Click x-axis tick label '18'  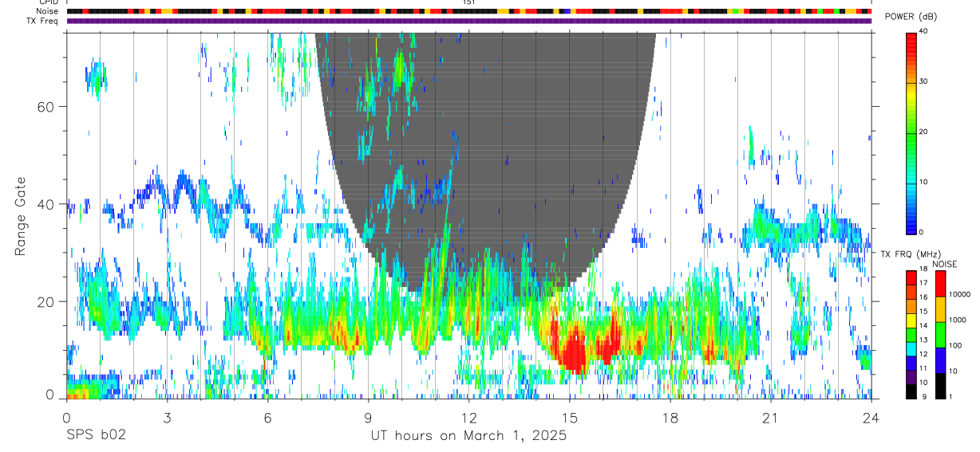pos(670,418)
